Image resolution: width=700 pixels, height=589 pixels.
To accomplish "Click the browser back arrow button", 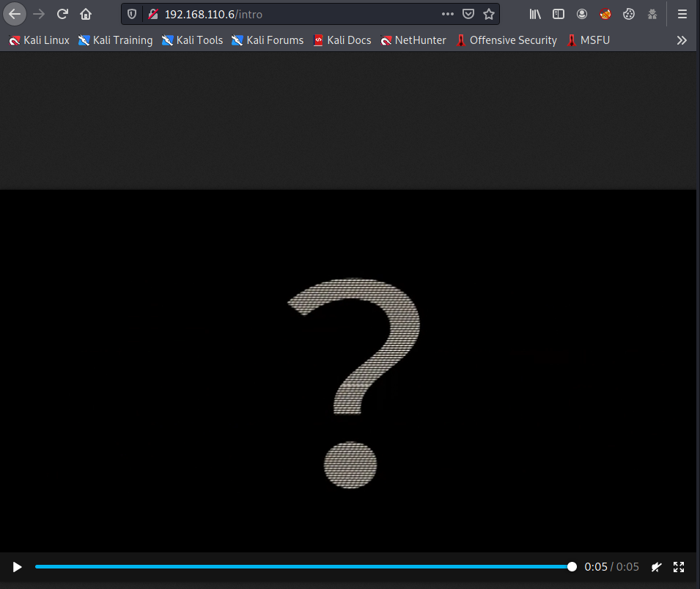I will coord(15,14).
